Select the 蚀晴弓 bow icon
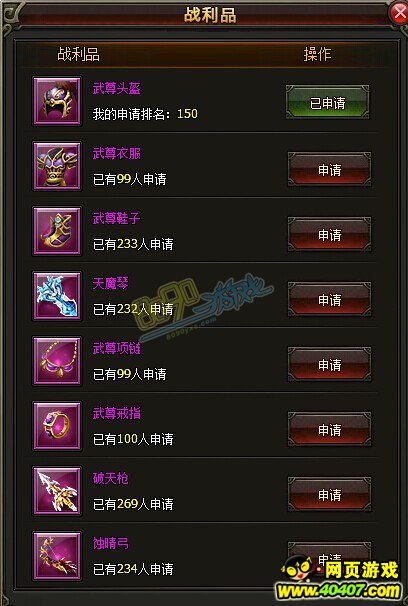Screen dimensions: 408x606 pyautogui.click(x=57, y=555)
